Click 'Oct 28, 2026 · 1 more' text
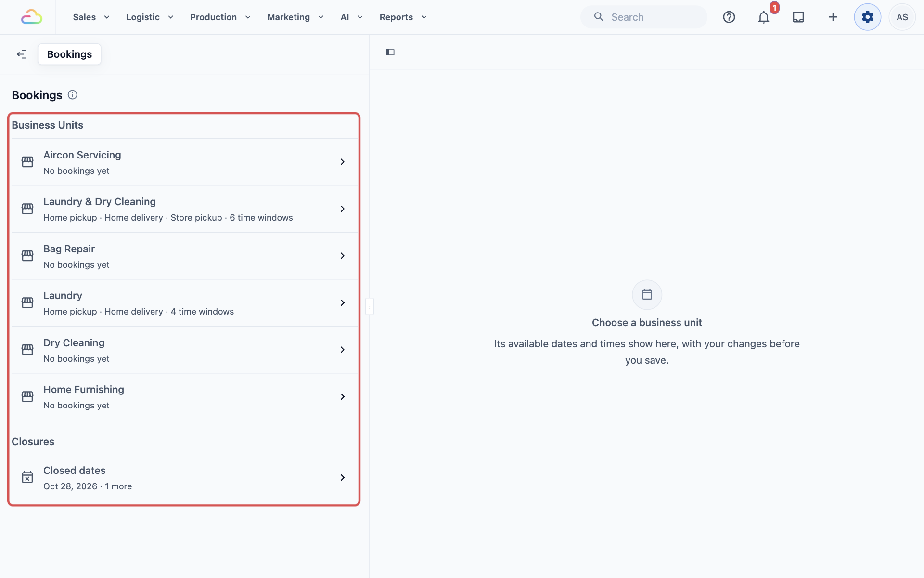Screen dimensions: 924x578 pyautogui.click(x=88, y=486)
